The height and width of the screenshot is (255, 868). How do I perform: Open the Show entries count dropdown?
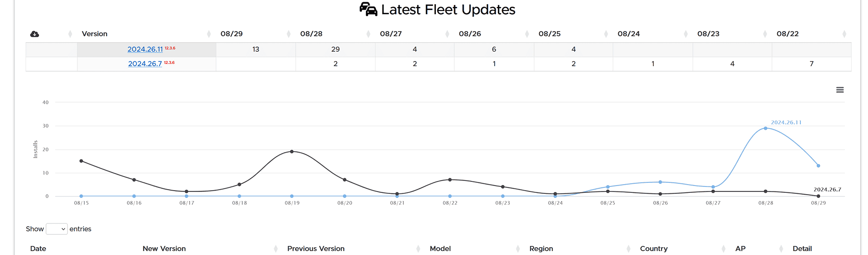point(57,229)
